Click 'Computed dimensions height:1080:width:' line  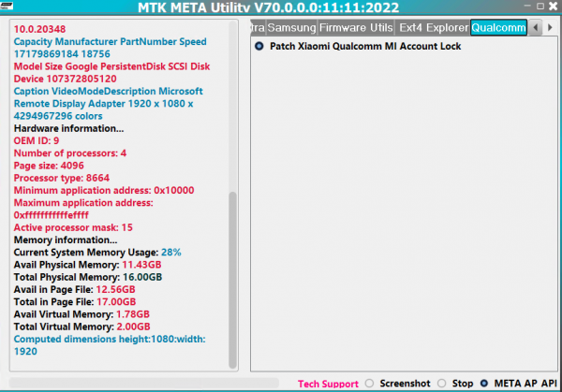click(110, 339)
